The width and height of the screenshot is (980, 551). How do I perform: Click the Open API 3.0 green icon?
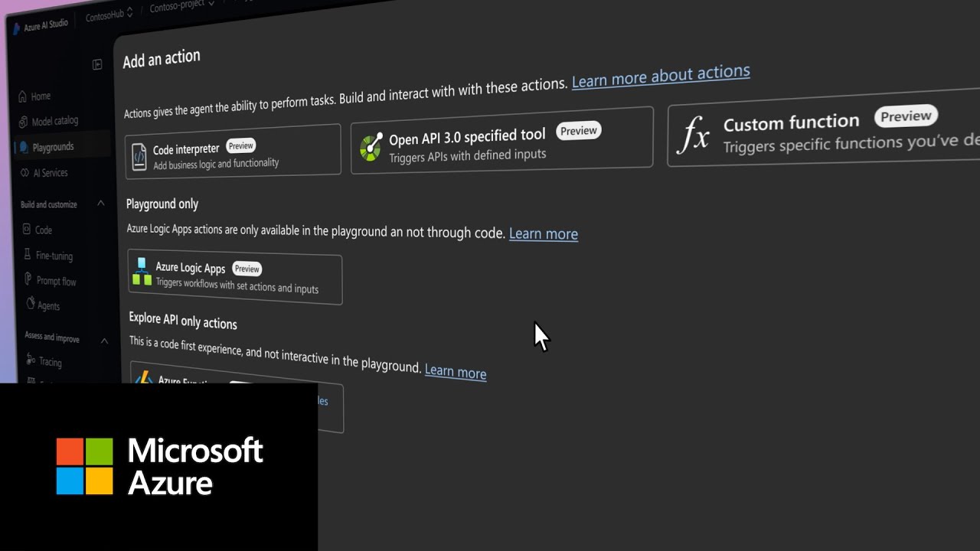pos(371,146)
